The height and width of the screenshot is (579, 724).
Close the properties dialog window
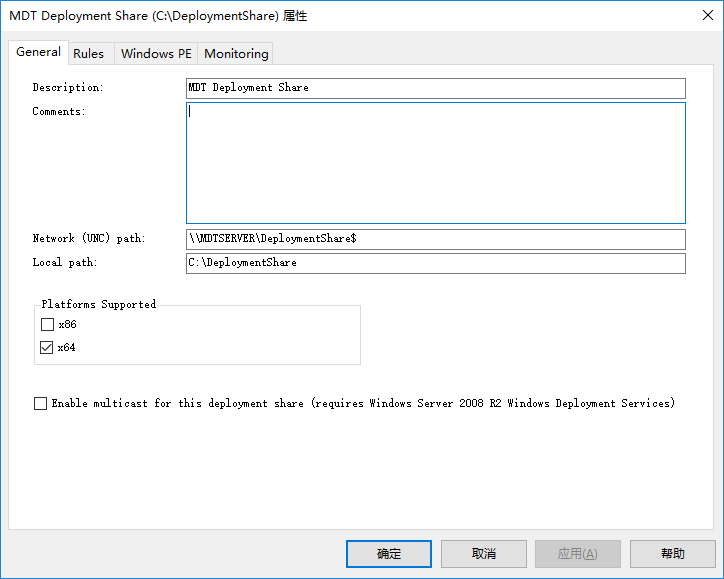(x=707, y=15)
